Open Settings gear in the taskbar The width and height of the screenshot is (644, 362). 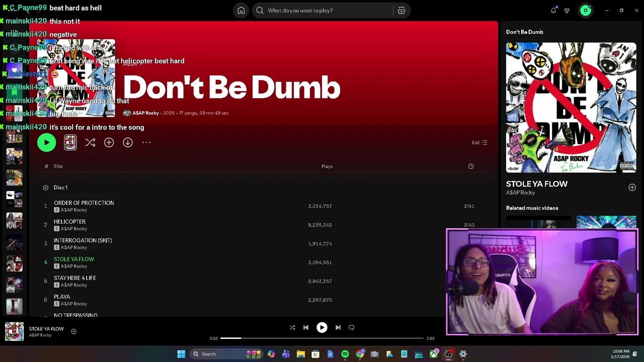(x=463, y=354)
